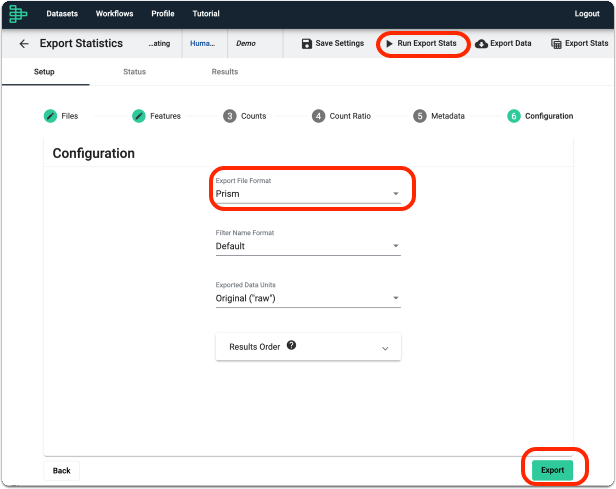Image resolution: width=616 pixels, height=489 pixels.
Task: Switch to the Setup tab
Action: pyautogui.click(x=44, y=72)
